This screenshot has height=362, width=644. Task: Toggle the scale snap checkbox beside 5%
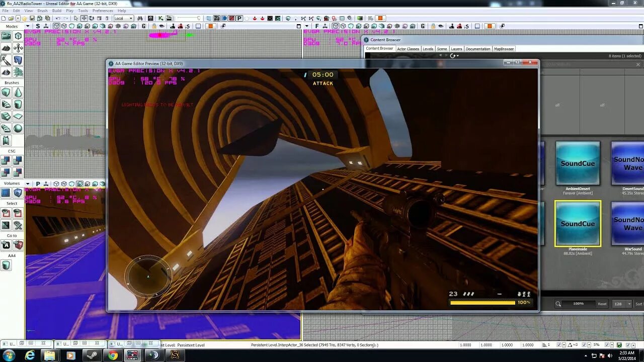(607, 345)
